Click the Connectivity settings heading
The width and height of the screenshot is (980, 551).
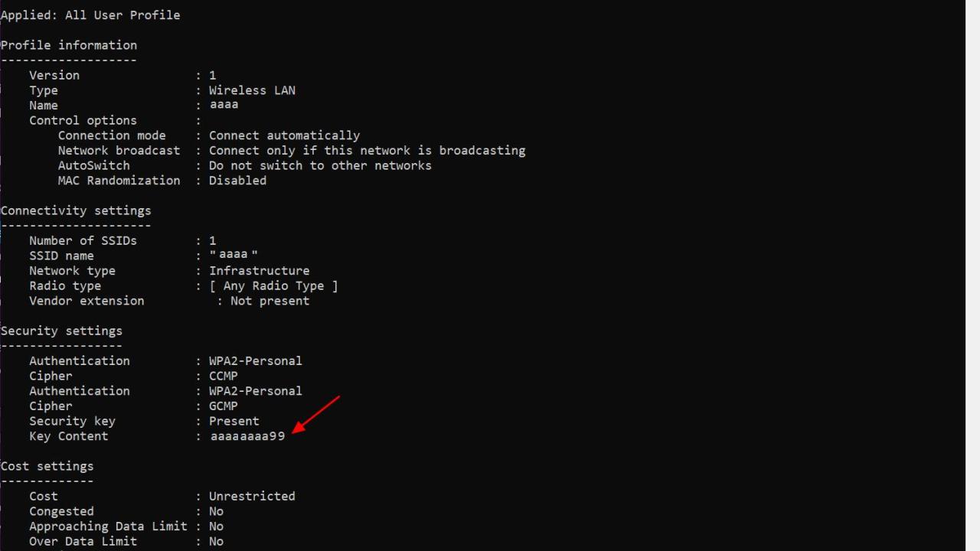[76, 210]
